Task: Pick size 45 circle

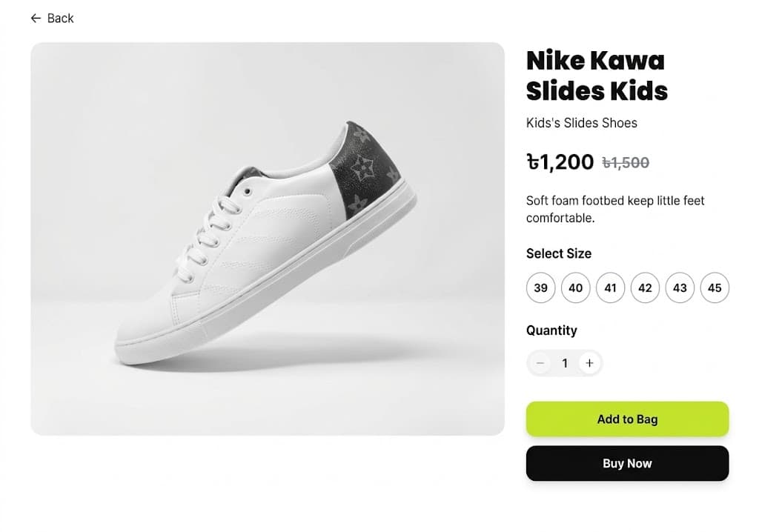Action: [715, 288]
